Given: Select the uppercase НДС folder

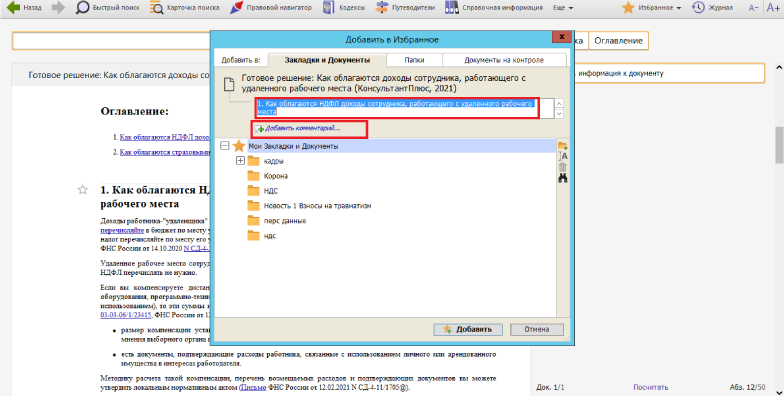Looking at the screenshot, I should tap(270, 191).
